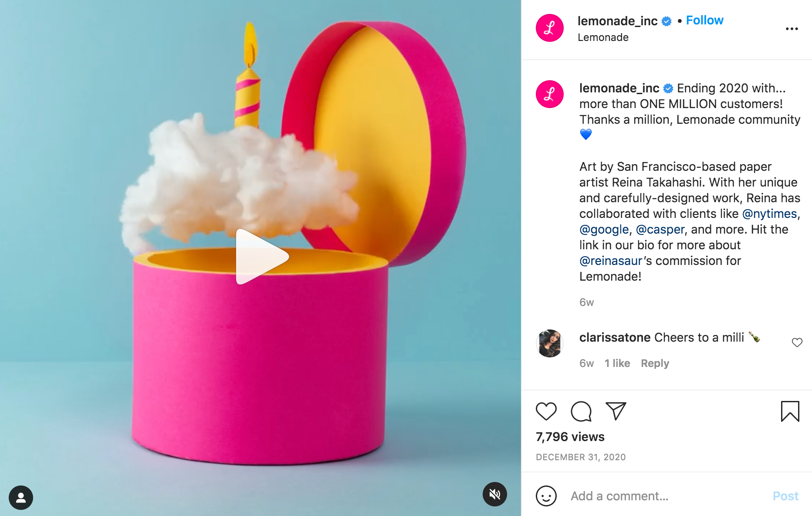The image size is (812, 516).
Task: Open the @casper mention link
Action: pyautogui.click(x=660, y=229)
